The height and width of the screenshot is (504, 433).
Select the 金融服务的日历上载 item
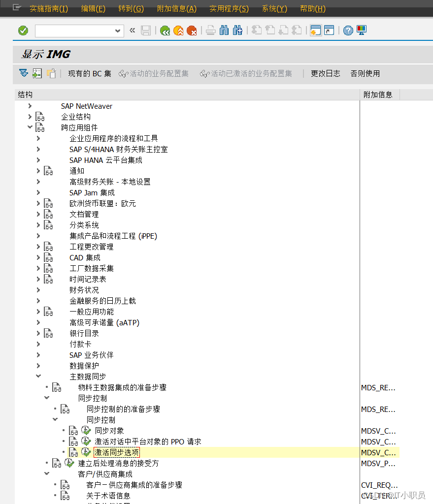(x=102, y=301)
